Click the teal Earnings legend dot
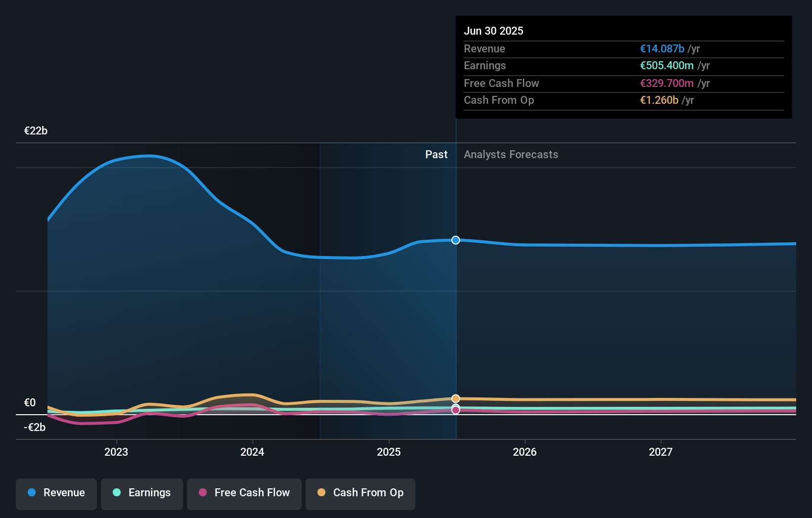Viewport: 812px width, 518px height. [x=118, y=493]
